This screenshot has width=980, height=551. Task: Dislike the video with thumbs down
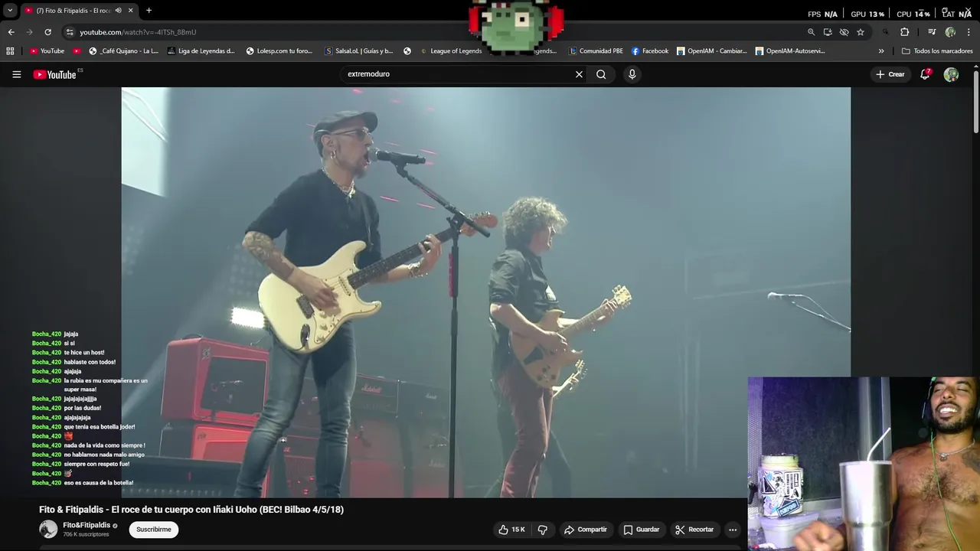click(x=542, y=530)
